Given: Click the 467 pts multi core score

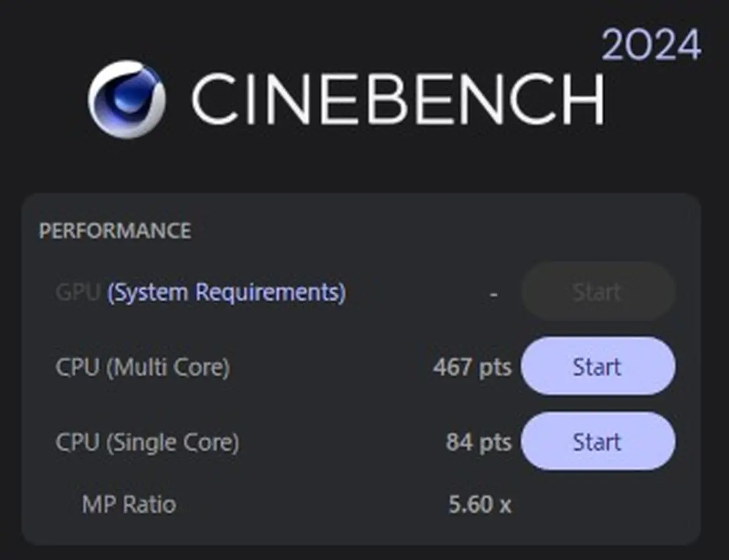Looking at the screenshot, I should point(472,367).
